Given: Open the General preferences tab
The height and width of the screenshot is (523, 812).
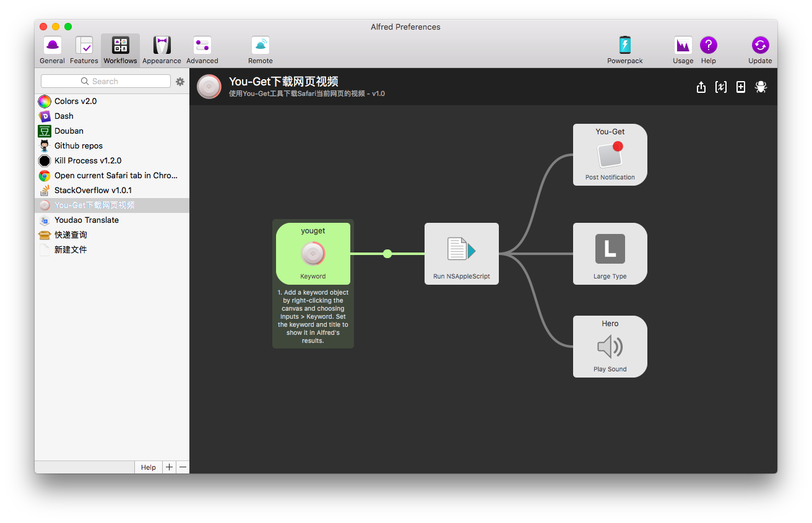Looking at the screenshot, I should pos(52,50).
